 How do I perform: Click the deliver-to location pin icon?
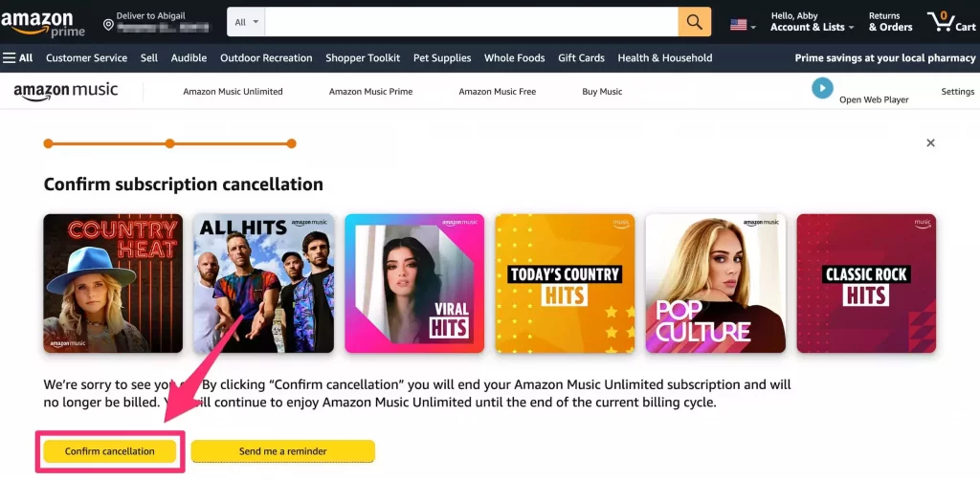click(x=108, y=25)
